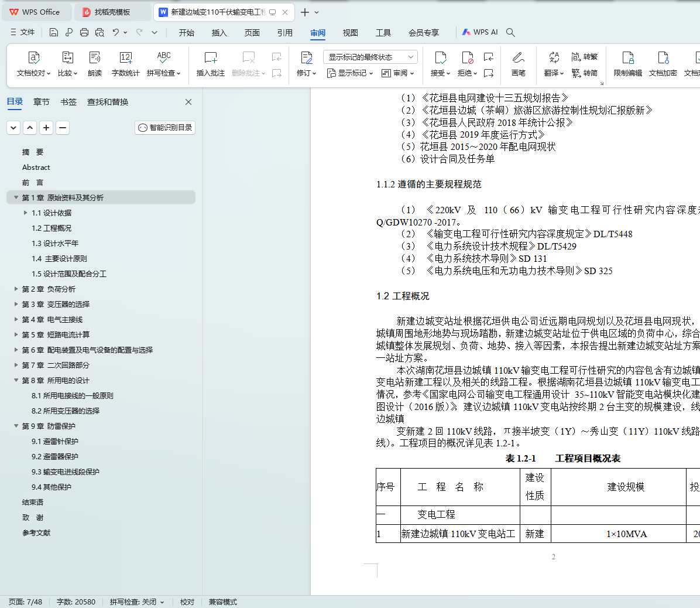Jump to 8.2 所用变压器的选择 in outline

66,411
